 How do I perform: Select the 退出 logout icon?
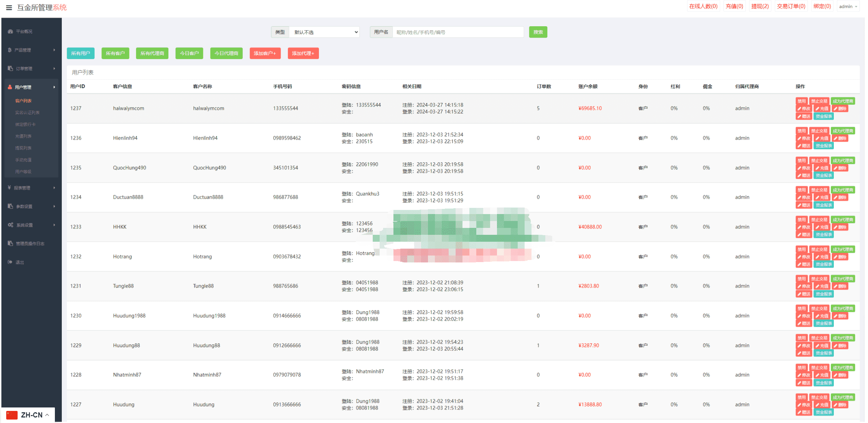(10, 262)
